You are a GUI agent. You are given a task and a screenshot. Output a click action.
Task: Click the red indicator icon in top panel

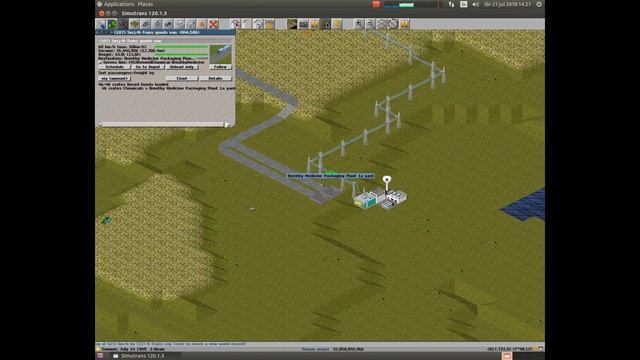click(x=376, y=4)
